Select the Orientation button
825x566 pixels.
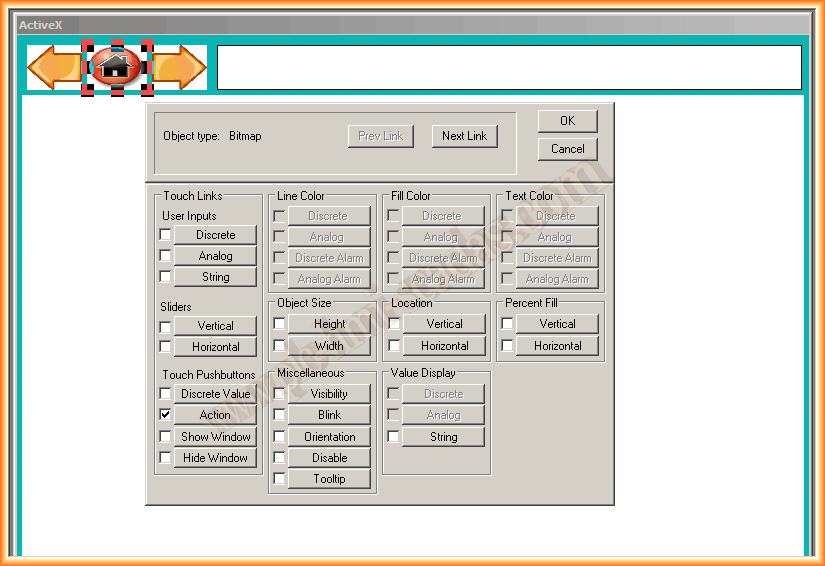pyautogui.click(x=329, y=437)
